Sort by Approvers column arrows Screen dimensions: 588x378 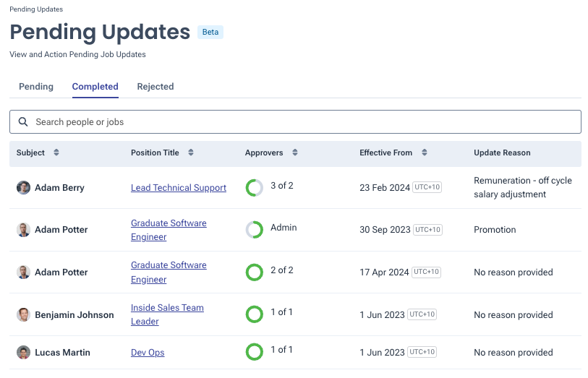pos(294,153)
